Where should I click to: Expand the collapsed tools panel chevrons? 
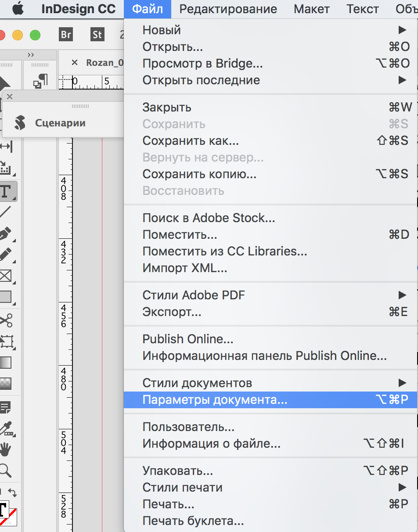coord(31,55)
